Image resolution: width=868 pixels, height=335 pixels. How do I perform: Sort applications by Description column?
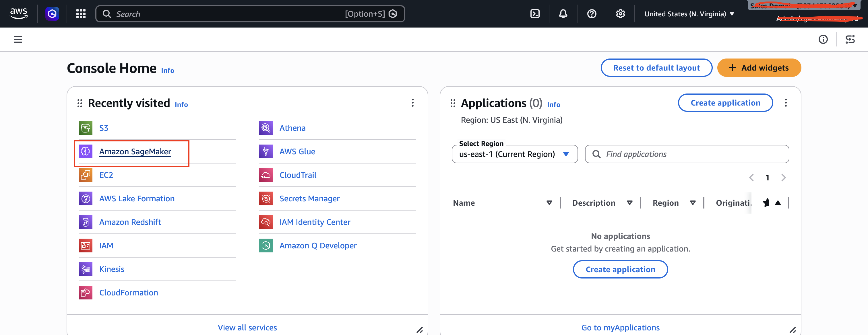(x=629, y=203)
